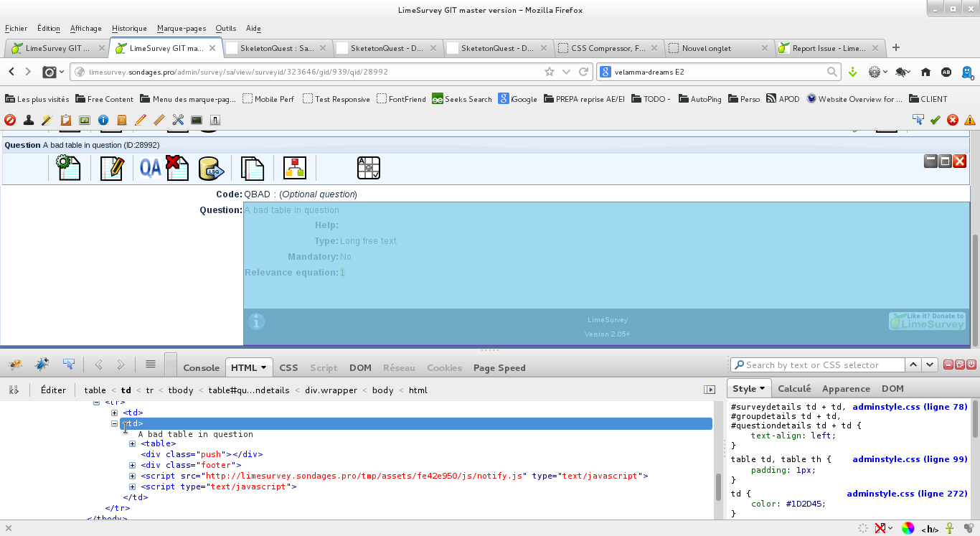Click the Web Developer Disable red icon

(x=10, y=120)
